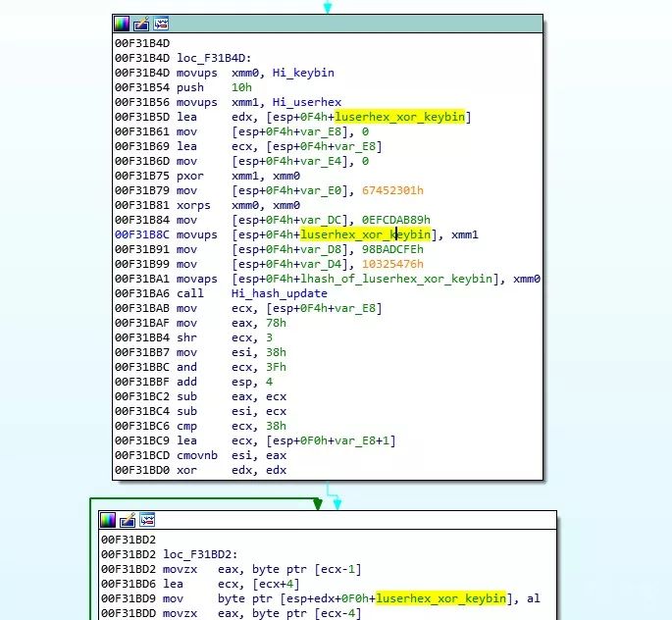
Task: Click constant 0EFCDAB89h
Action: coord(396,220)
